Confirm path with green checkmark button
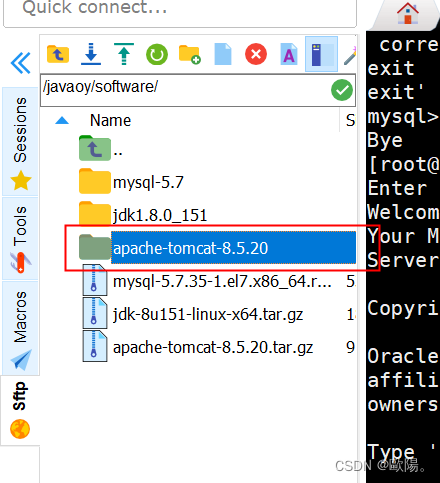The height and width of the screenshot is (483, 440). (342, 90)
